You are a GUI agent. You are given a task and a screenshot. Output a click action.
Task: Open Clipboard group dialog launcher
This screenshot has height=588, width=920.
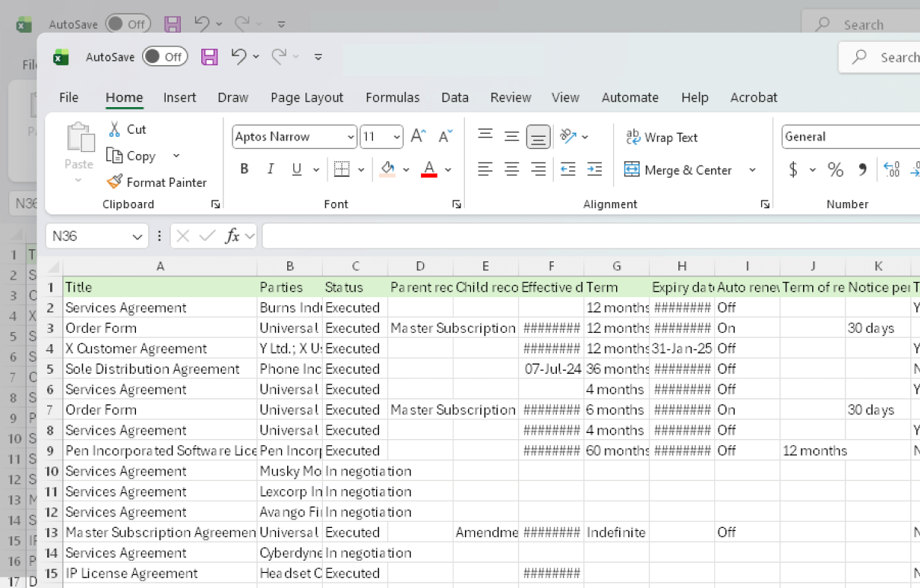coord(216,204)
